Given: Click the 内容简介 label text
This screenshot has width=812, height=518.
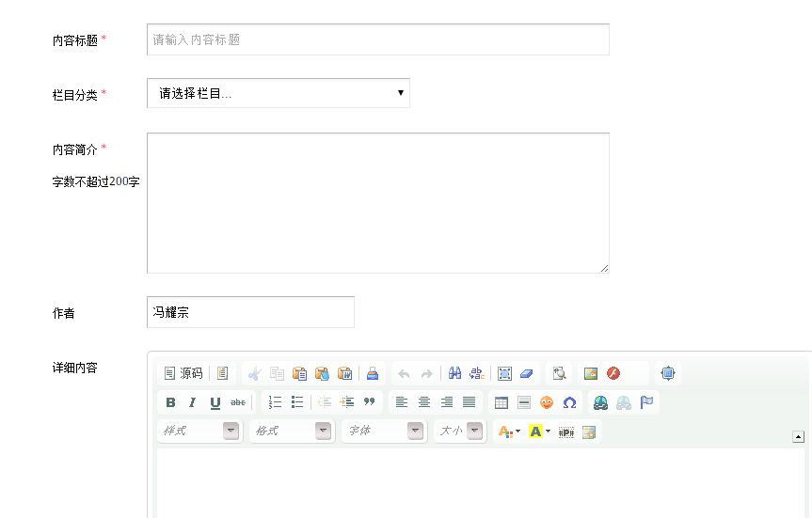Looking at the screenshot, I should pyautogui.click(x=75, y=149).
